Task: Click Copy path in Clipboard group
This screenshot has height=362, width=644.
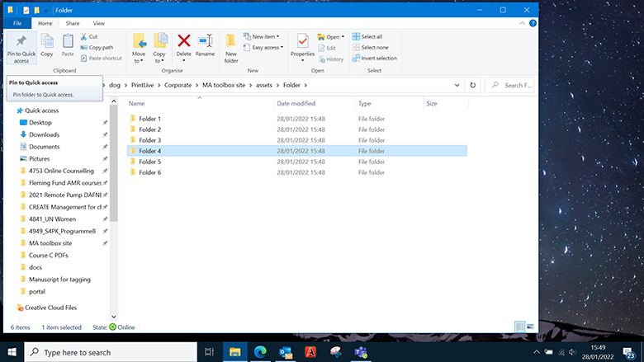Action: (x=97, y=47)
